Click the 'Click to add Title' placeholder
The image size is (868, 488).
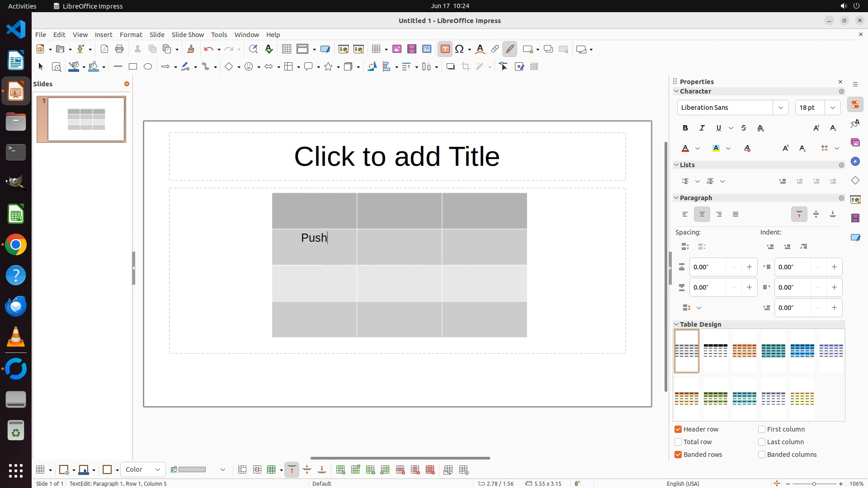(397, 156)
